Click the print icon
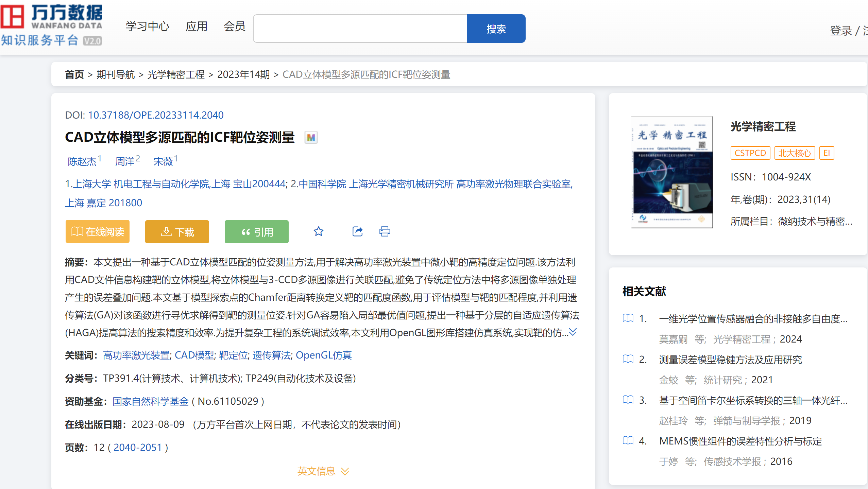This screenshot has height=489, width=868. [385, 232]
